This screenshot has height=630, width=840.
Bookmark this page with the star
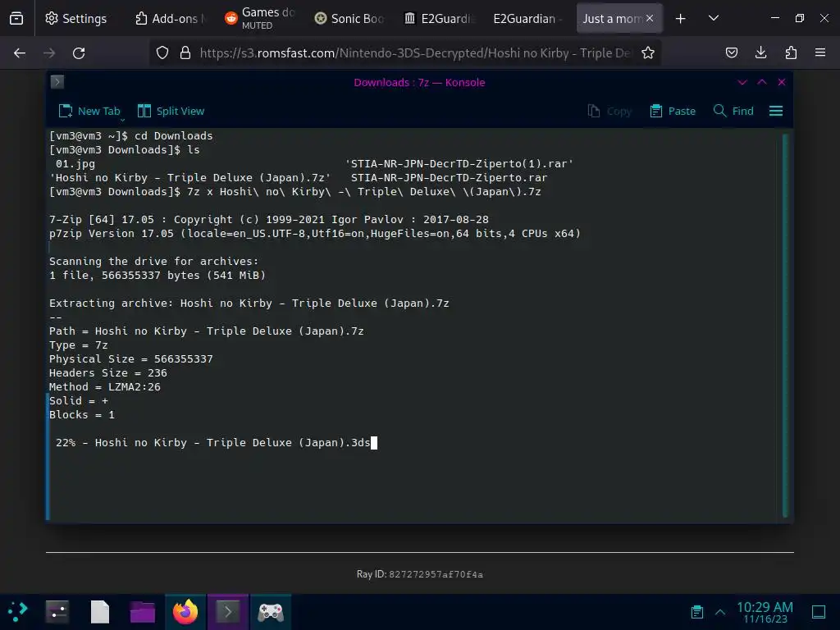pyautogui.click(x=648, y=53)
